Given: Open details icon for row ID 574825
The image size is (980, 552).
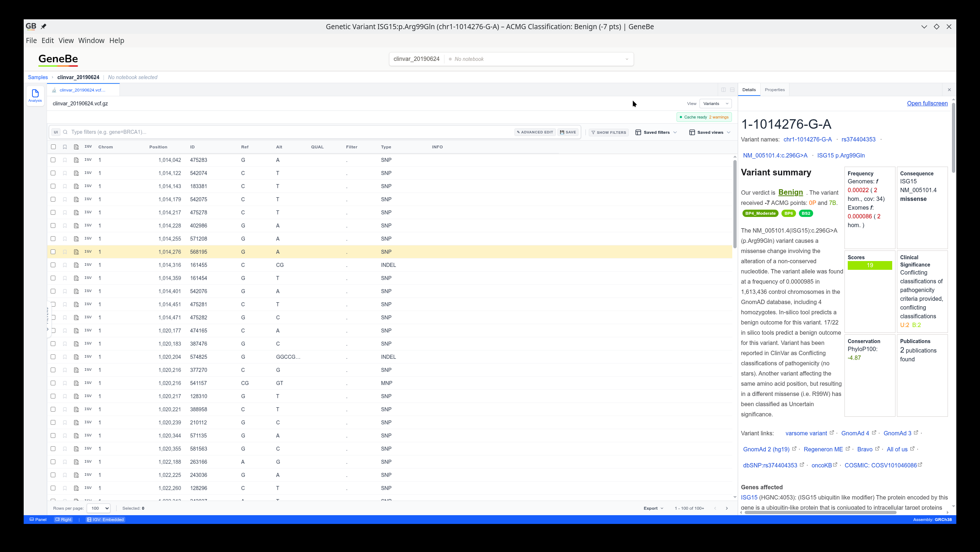Looking at the screenshot, I should click(x=76, y=357).
